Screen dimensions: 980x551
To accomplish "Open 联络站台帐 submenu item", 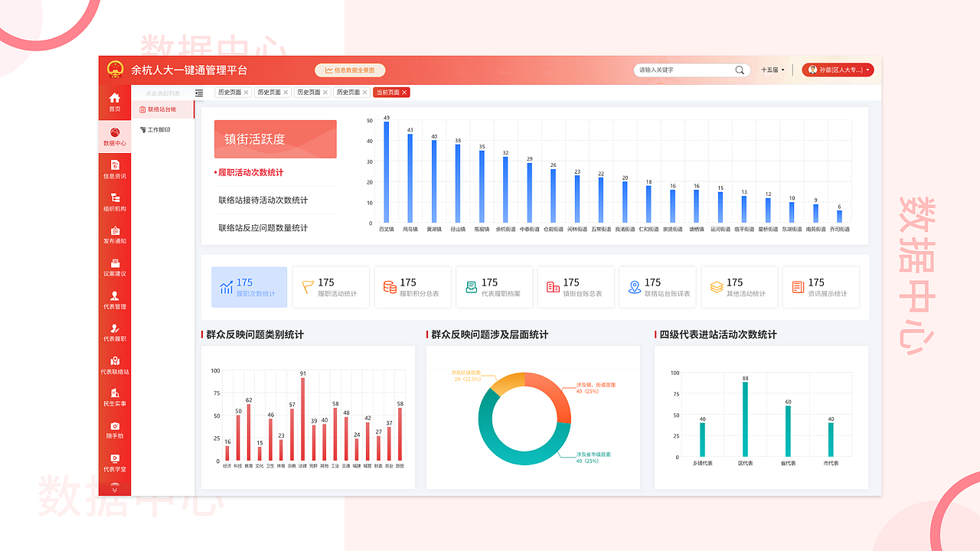I will pos(162,109).
